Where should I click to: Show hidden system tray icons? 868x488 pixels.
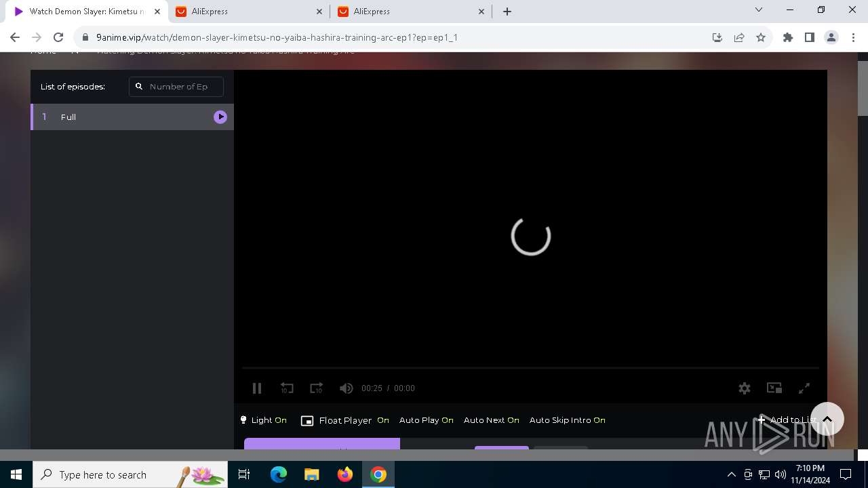[x=732, y=474]
